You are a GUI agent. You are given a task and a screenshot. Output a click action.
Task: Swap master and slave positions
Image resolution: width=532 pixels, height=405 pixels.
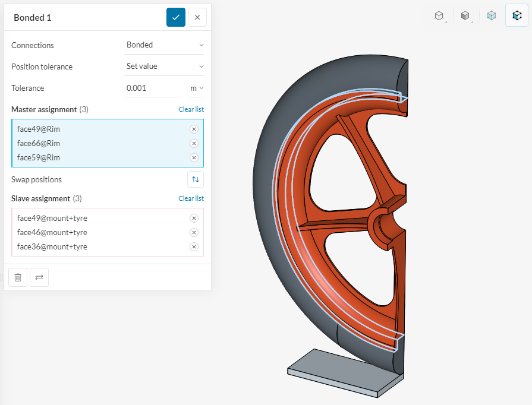pyautogui.click(x=196, y=179)
